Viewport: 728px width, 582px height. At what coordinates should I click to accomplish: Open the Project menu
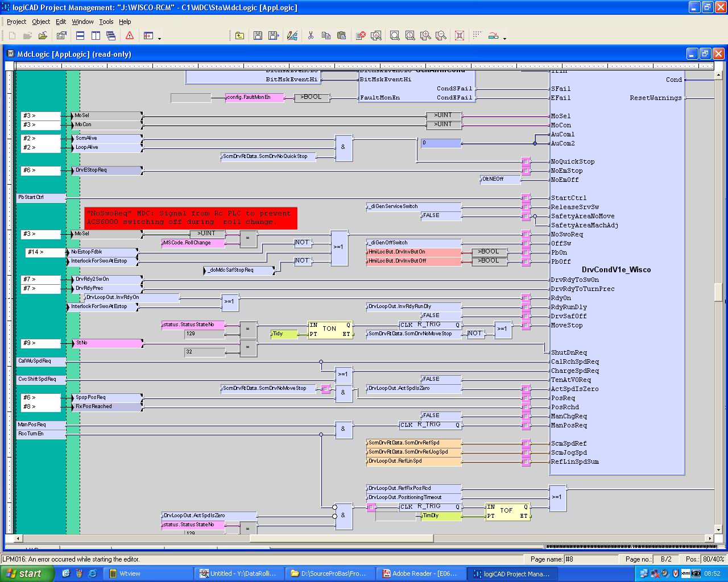pos(16,22)
